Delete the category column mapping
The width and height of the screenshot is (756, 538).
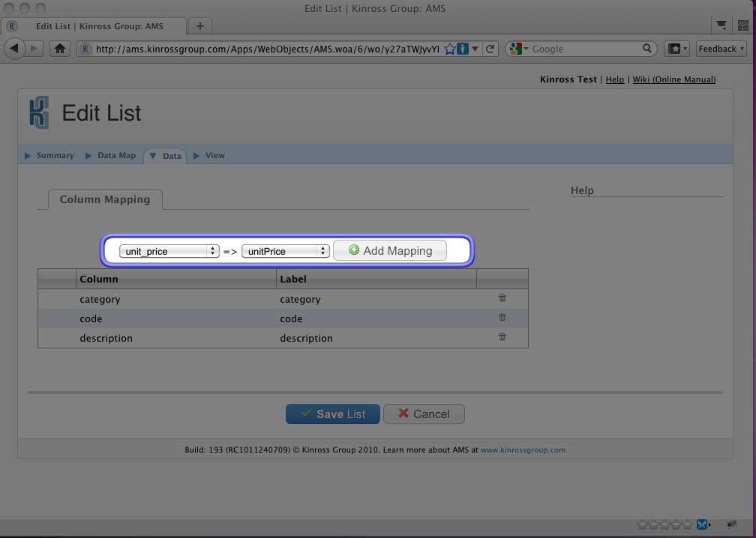pyautogui.click(x=502, y=298)
